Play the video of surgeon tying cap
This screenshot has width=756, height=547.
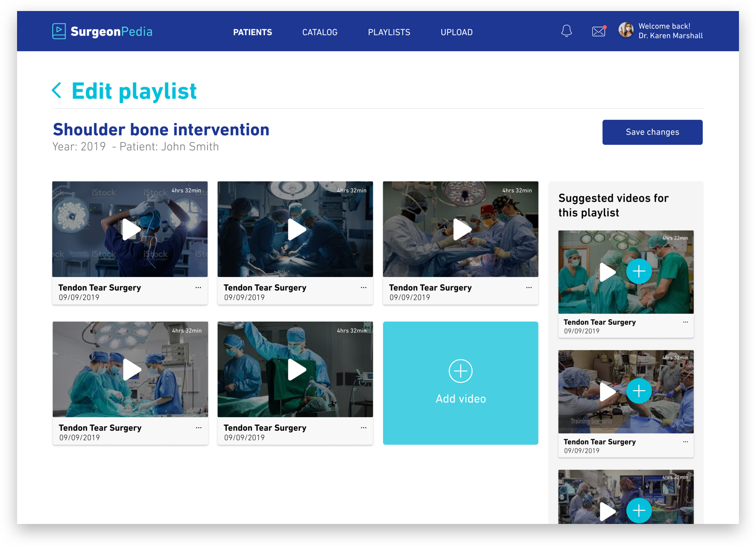point(131,229)
